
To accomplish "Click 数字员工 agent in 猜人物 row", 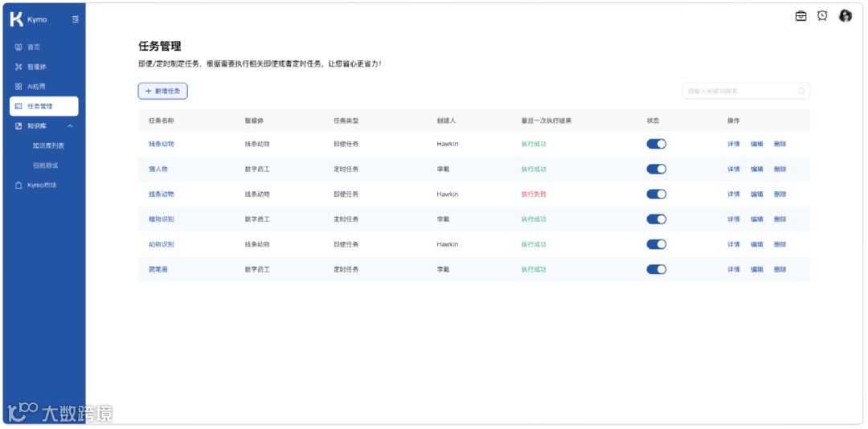I will click(x=257, y=169).
